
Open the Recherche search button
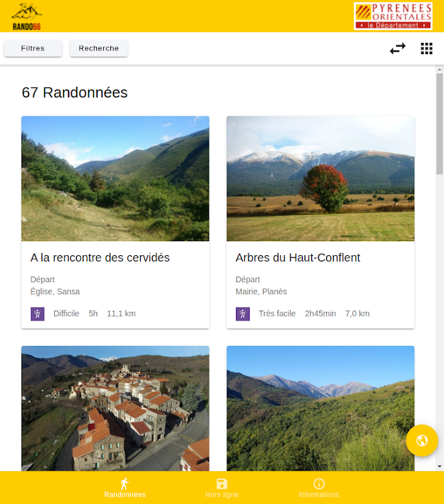pos(99,49)
